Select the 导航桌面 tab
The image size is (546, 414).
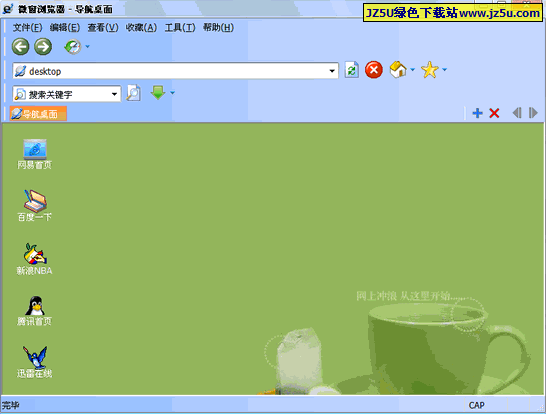click(38, 114)
